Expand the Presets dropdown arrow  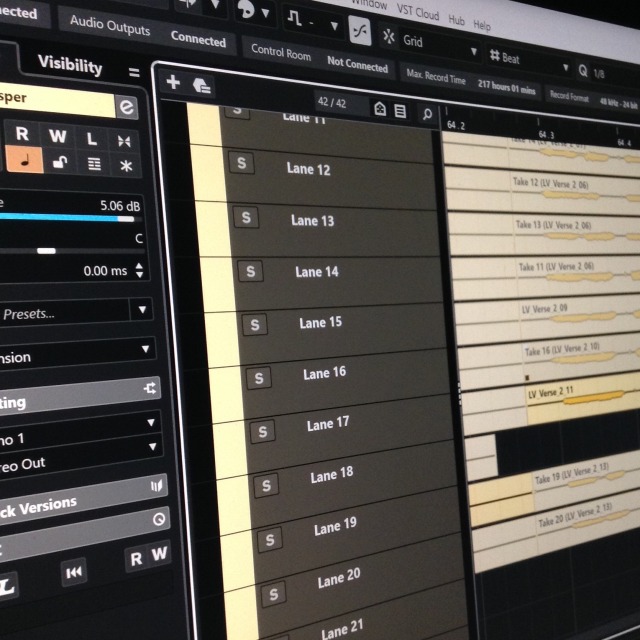coord(144,311)
